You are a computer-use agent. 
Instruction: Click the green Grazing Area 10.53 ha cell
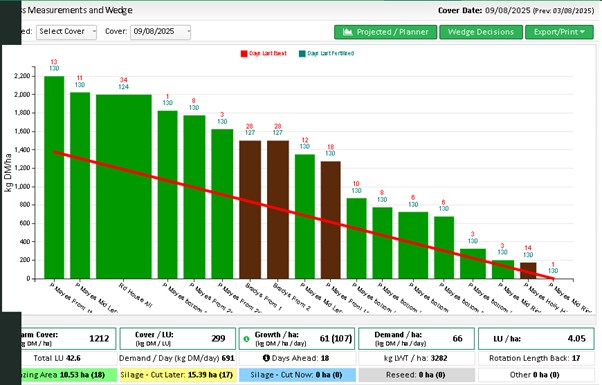tap(68, 375)
